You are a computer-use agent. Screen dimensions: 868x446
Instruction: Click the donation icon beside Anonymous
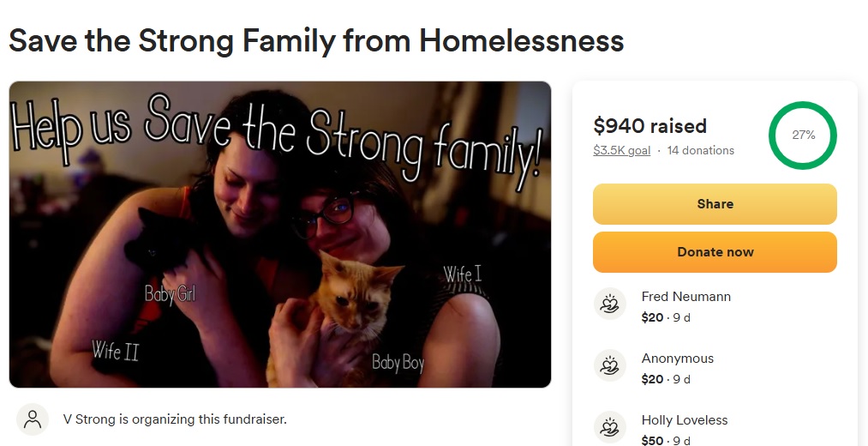click(x=609, y=365)
